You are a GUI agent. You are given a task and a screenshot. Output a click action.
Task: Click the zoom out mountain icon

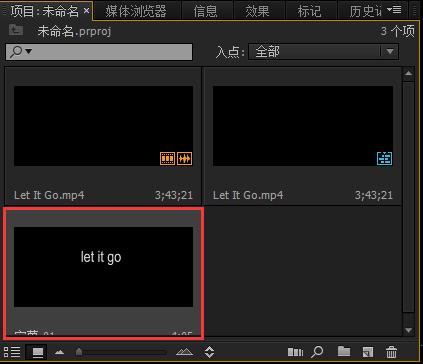pyautogui.click(x=59, y=352)
